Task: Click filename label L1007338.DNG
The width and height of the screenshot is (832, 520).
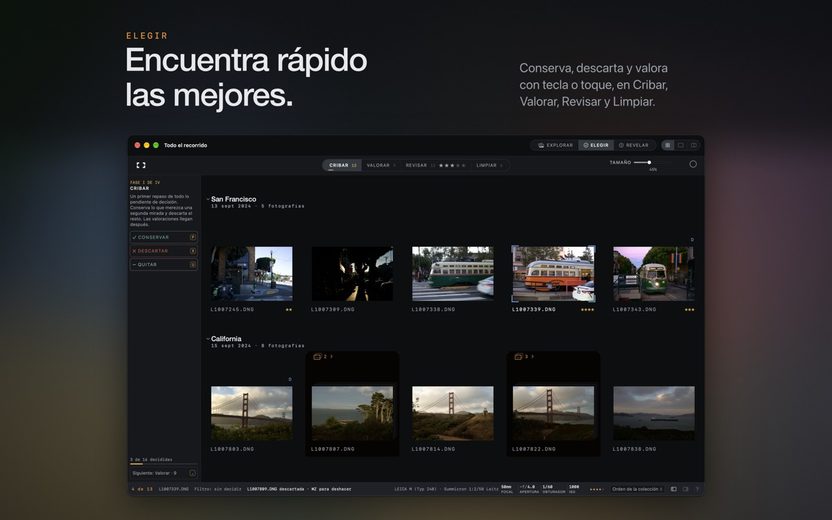Action: [x=433, y=309]
